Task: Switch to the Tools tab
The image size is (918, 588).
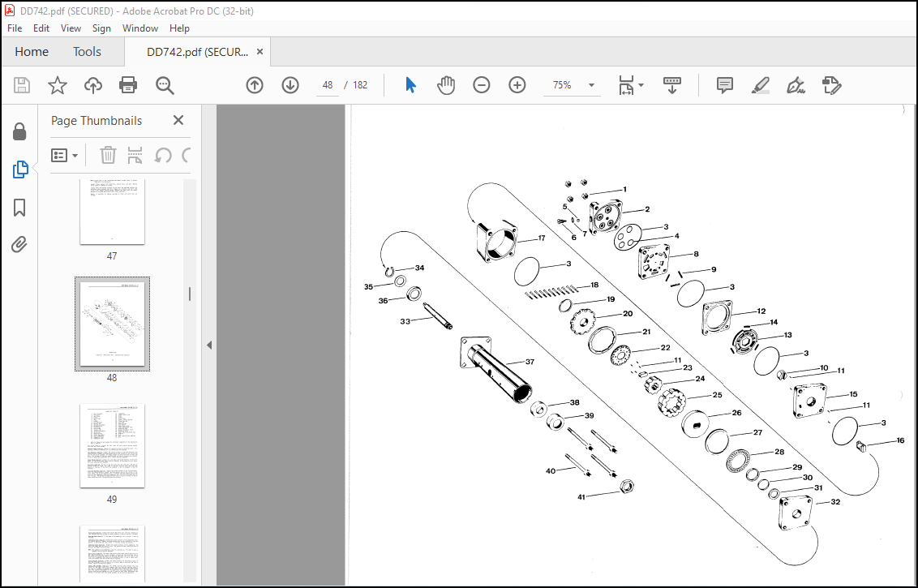Action: point(88,52)
